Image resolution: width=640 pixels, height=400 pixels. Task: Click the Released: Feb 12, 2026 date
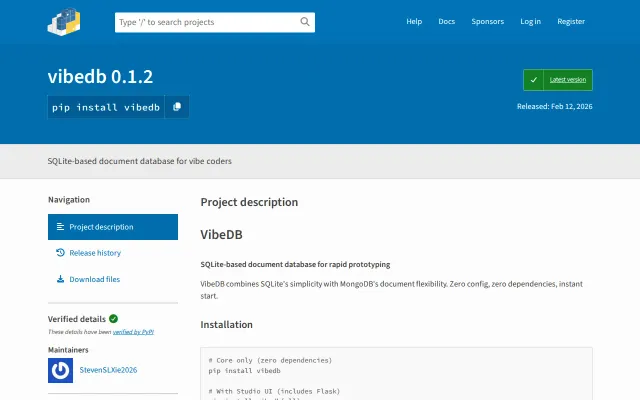coord(554,107)
